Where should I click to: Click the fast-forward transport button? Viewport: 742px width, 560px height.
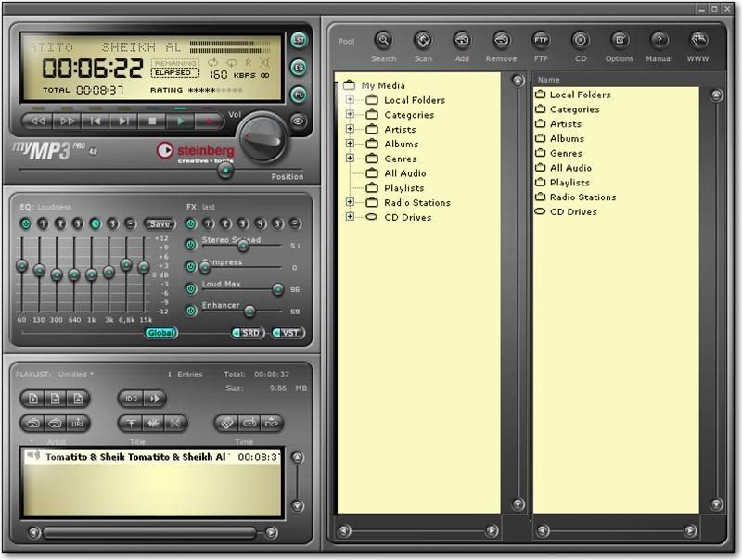coord(67,121)
